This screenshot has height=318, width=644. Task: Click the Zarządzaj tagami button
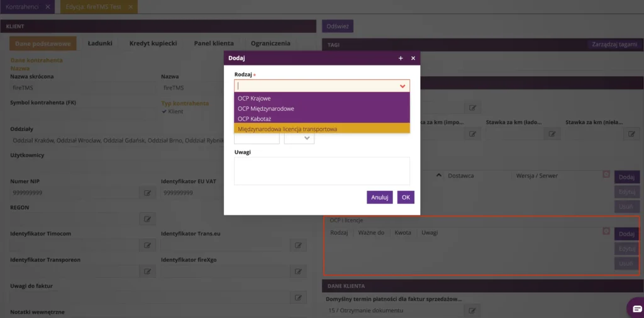pos(614,45)
